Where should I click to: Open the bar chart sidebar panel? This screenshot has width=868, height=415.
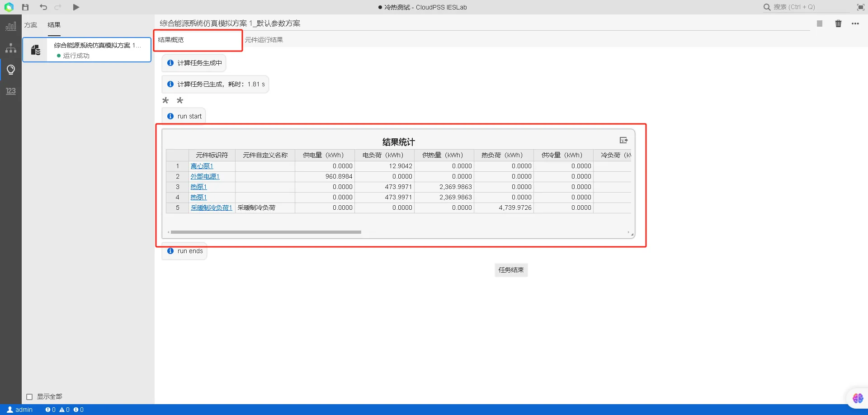(11, 26)
